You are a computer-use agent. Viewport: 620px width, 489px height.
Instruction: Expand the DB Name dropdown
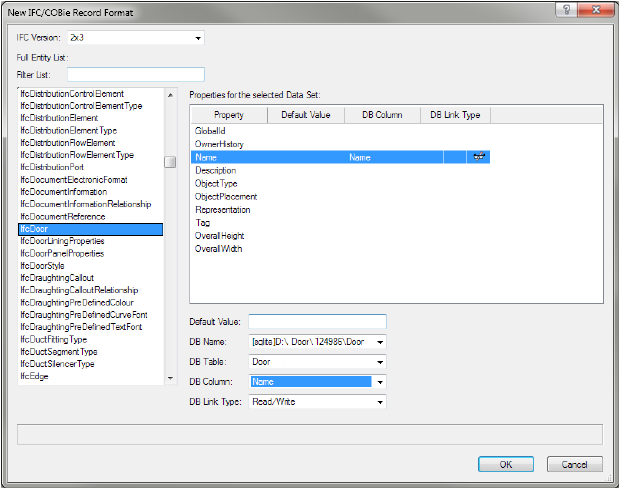[380, 342]
